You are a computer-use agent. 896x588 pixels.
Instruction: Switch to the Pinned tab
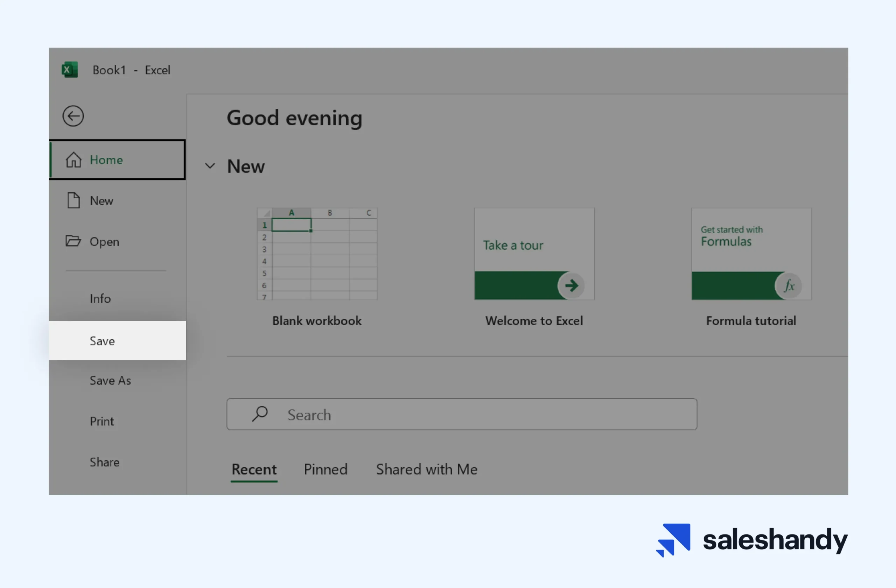coord(325,469)
